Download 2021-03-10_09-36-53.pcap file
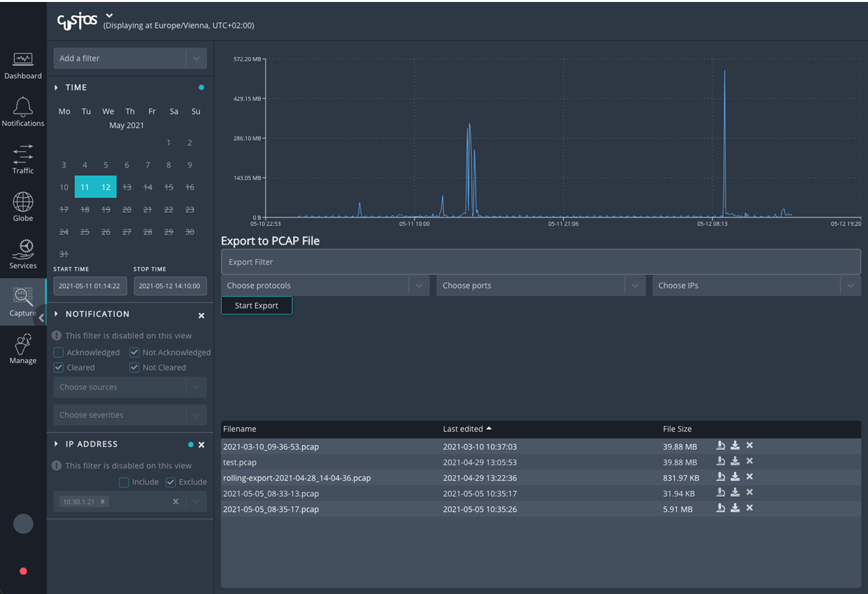868x594 pixels. pyautogui.click(x=735, y=446)
